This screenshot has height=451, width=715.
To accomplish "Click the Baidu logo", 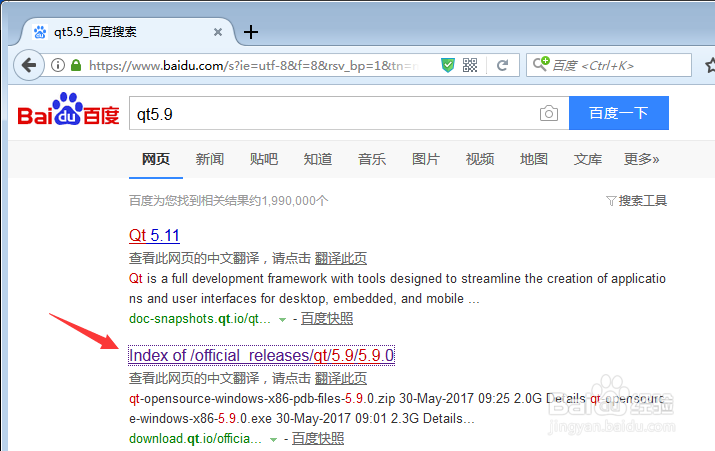I will pos(68,109).
